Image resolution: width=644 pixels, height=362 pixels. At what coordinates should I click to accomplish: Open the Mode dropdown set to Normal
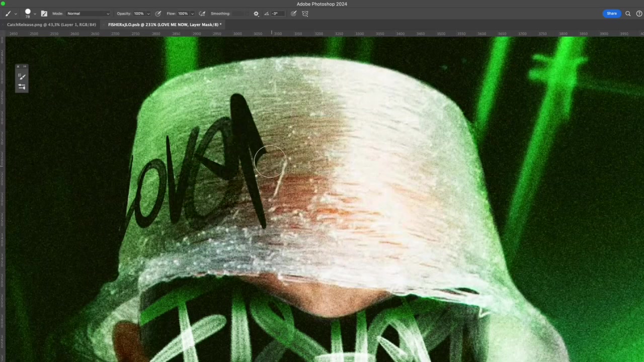tap(88, 14)
